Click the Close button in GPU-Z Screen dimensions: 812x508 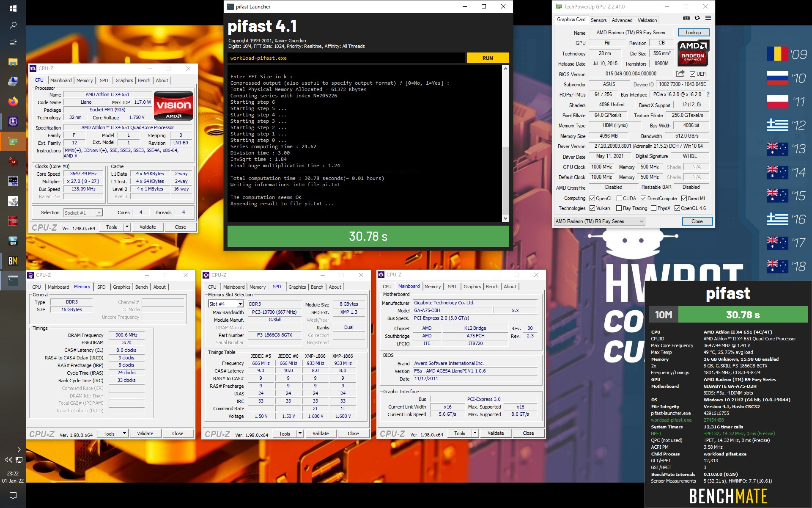pyautogui.click(x=697, y=221)
